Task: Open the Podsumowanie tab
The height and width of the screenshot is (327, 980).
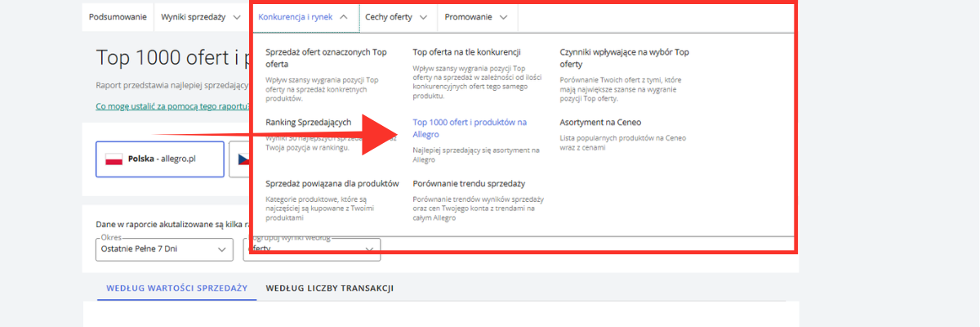Action: 118,16
